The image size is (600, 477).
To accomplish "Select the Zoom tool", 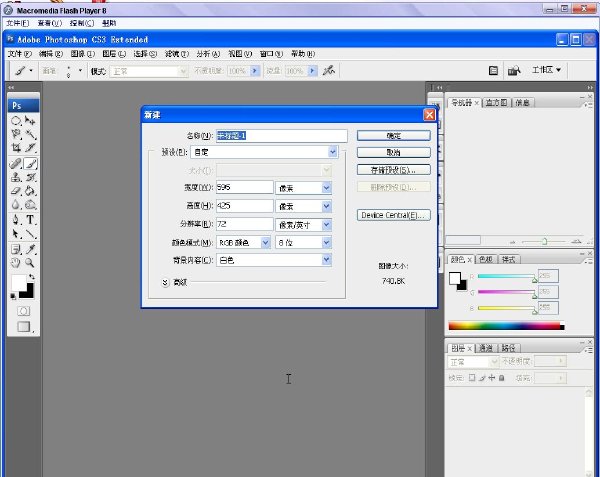I will tap(30, 263).
